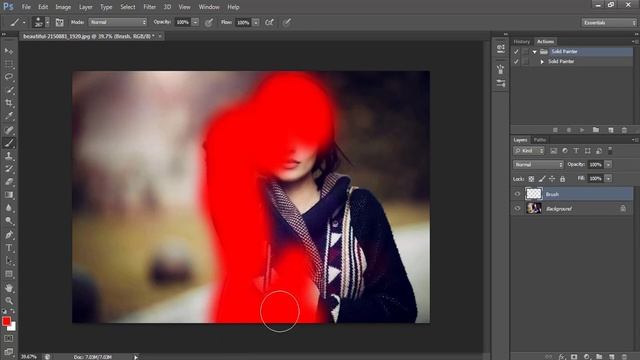The image size is (640, 360).
Task: Select the Healing Brush tool
Action: (9, 130)
